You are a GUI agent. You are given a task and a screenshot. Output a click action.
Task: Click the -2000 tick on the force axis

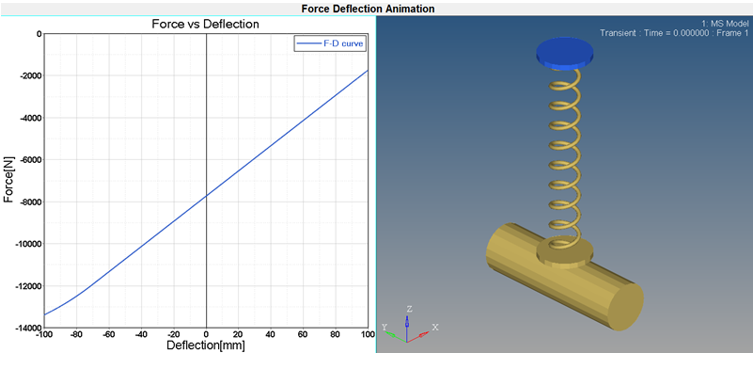(31, 76)
